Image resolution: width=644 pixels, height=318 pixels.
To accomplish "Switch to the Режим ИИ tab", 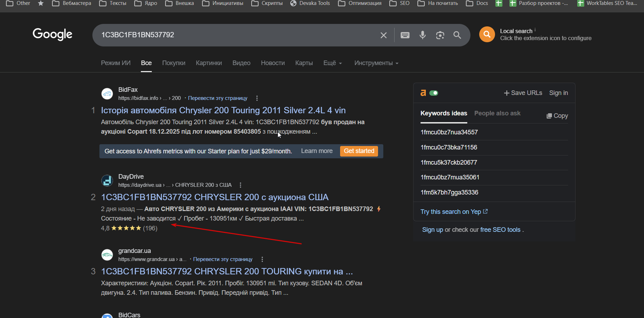I will (x=116, y=63).
